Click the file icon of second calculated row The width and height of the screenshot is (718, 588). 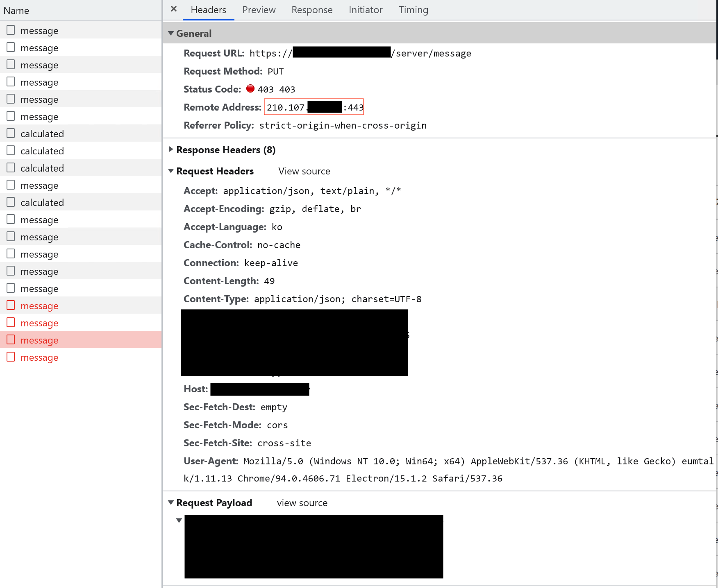click(x=11, y=150)
